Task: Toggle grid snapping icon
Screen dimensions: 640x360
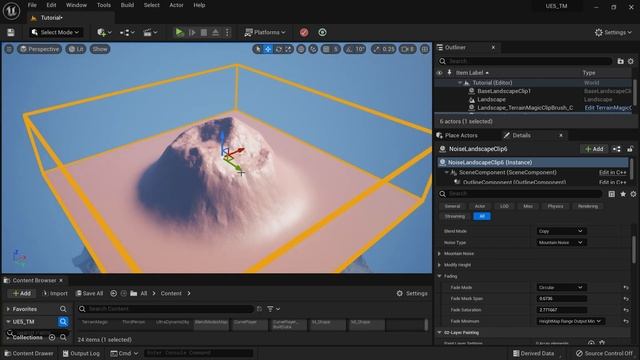Action: click(x=326, y=49)
